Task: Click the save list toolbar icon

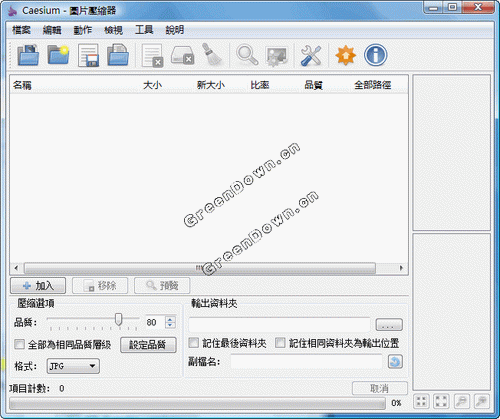Action: coord(88,55)
